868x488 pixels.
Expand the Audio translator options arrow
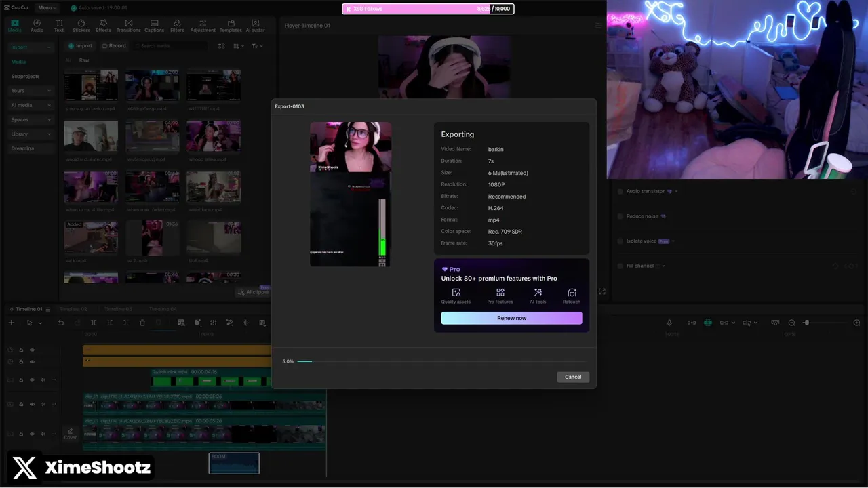(x=676, y=191)
